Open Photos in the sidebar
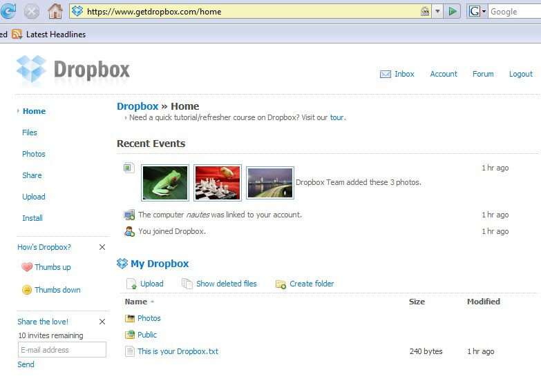This screenshot has height=392, width=541. coord(34,154)
